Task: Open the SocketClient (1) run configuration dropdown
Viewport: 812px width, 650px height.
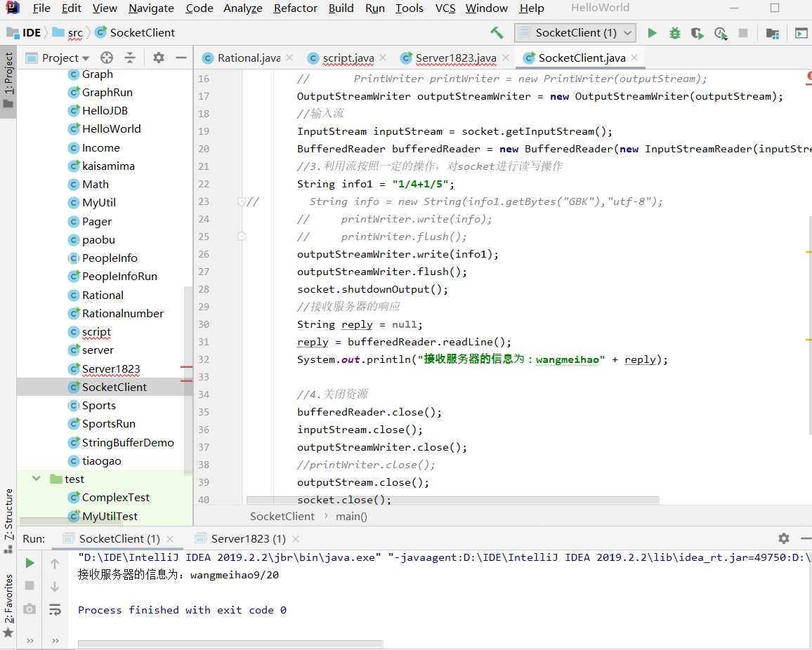Action: (x=575, y=33)
